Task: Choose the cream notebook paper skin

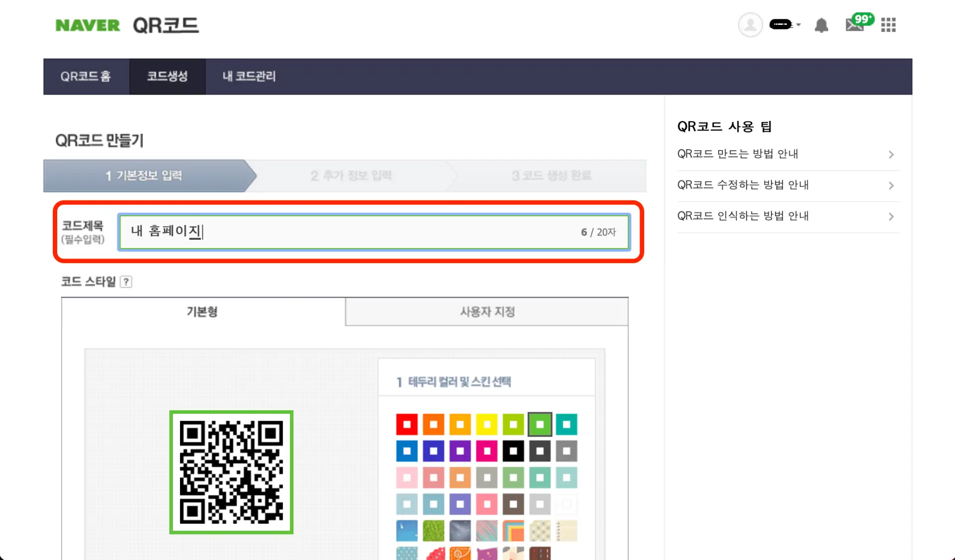Action: click(x=567, y=531)
